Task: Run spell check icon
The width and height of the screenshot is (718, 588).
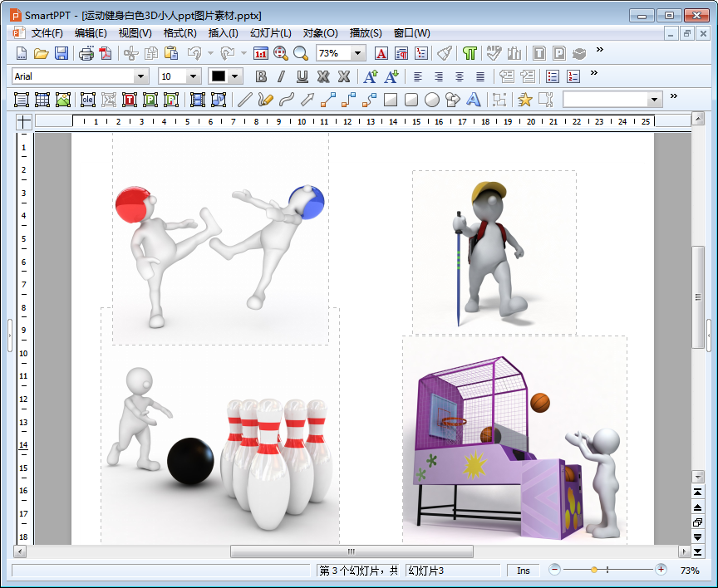Action: 494,53
